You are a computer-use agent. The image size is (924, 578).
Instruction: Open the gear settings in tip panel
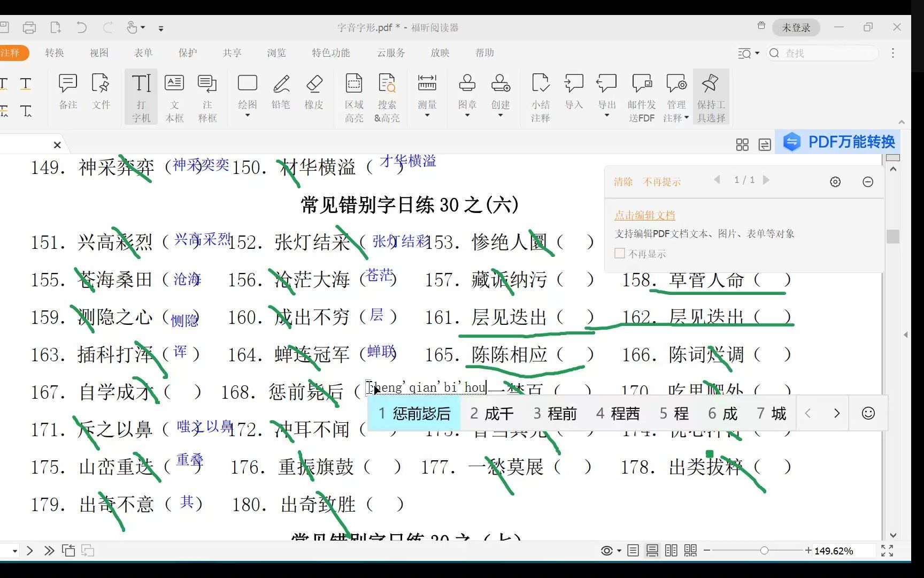pyautogui.click(x=835, y=182)
